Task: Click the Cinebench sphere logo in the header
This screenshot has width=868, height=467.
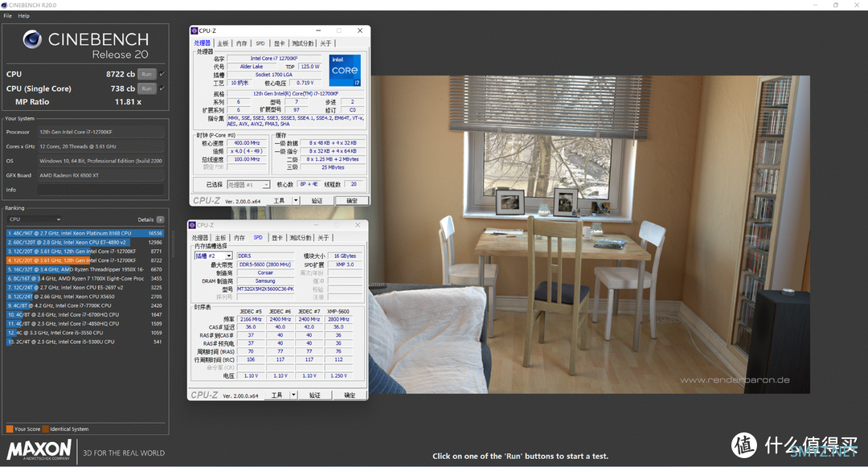Action: coord(32,39)
